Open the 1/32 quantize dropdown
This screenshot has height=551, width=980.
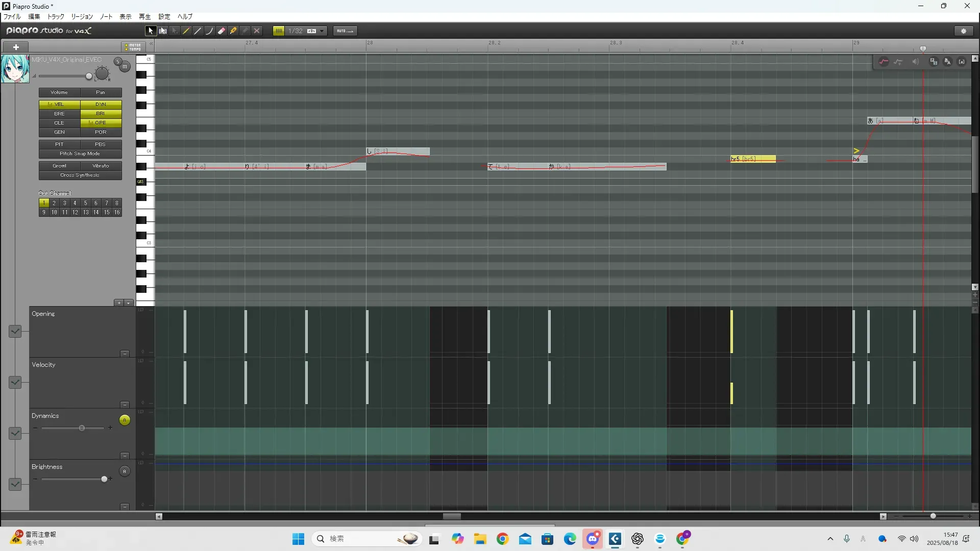point(322,31)
